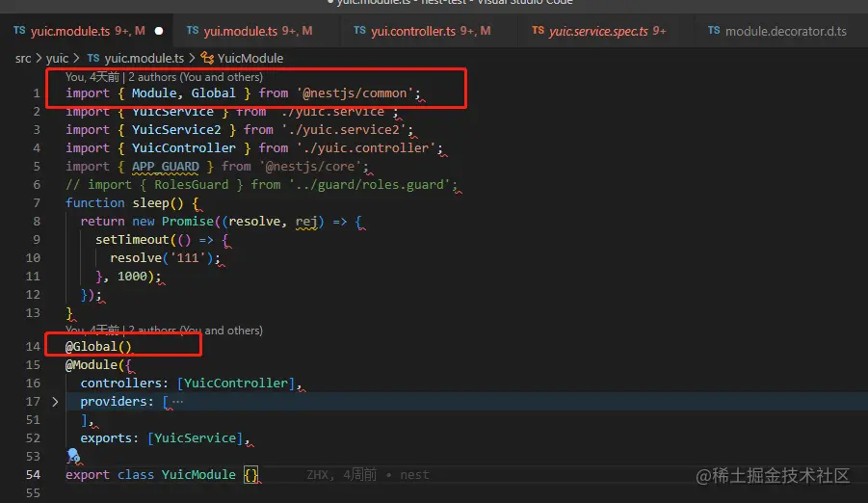Image resolution: width=868 pixels, height=503 pixels.
Task: Click the APP_GUARD identifier
Action: 165,166
